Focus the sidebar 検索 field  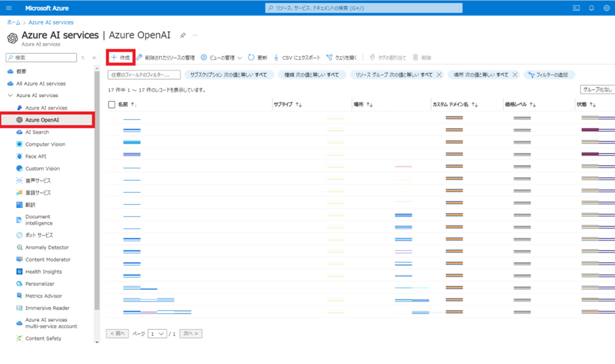(41, 58)
